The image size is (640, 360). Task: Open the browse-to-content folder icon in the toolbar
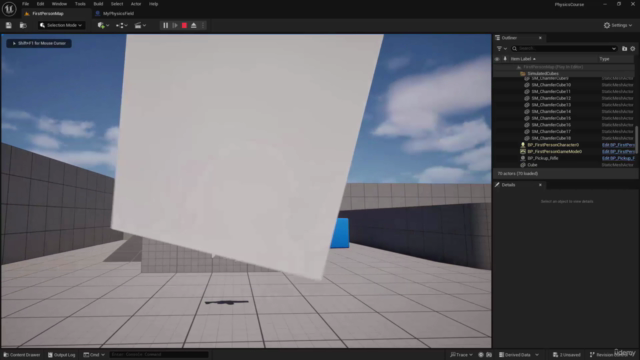pyautogui.click(x=23, y=25)
